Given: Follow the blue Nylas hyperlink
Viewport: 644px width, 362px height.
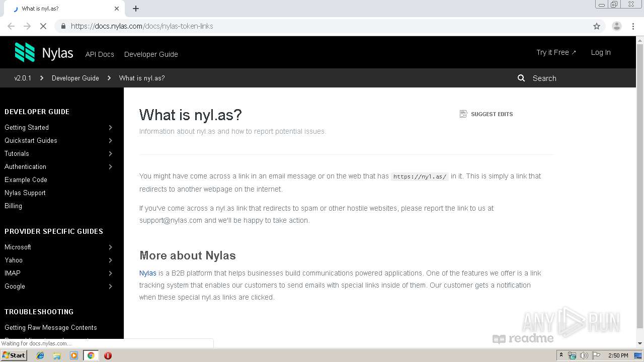Looking at the screenshot, I should click(148, 273).
